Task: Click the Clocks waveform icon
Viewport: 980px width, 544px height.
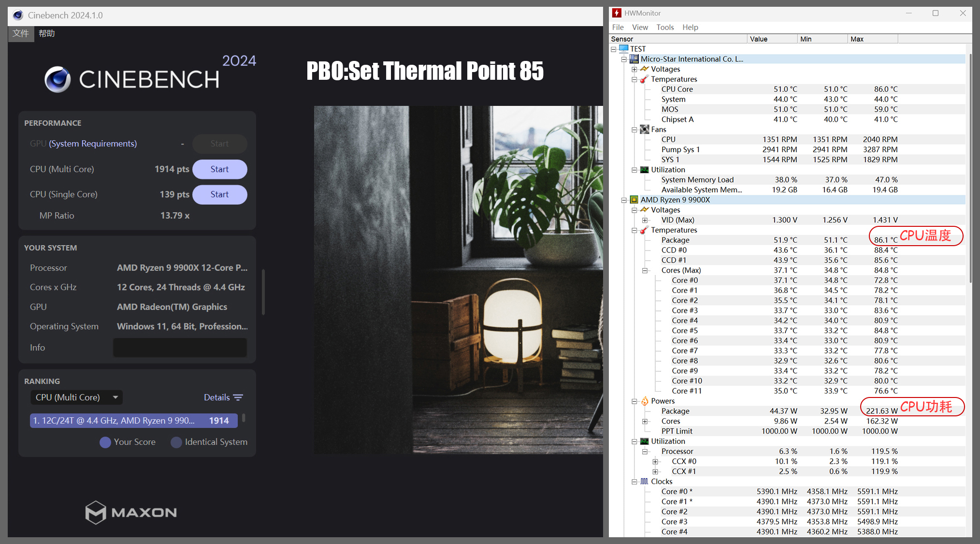Action: [644, 481]
